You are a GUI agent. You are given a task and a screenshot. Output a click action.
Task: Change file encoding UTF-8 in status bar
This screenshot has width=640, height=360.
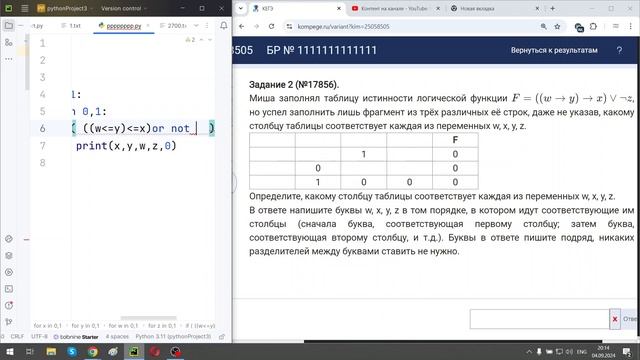point(40,337)
